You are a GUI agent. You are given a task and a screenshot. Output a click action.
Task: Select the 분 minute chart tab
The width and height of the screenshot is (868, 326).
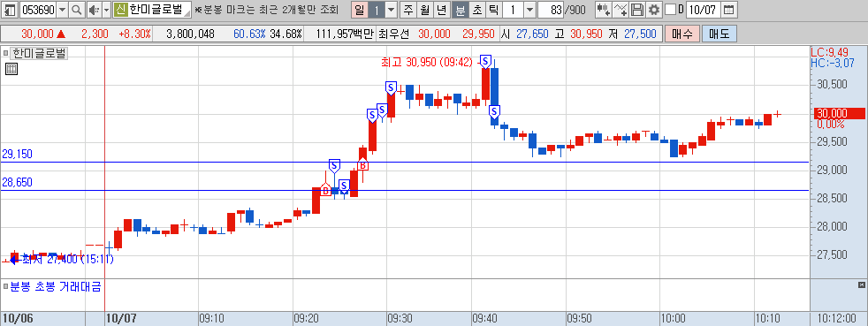pyautogui.click(x=460, y=10)
